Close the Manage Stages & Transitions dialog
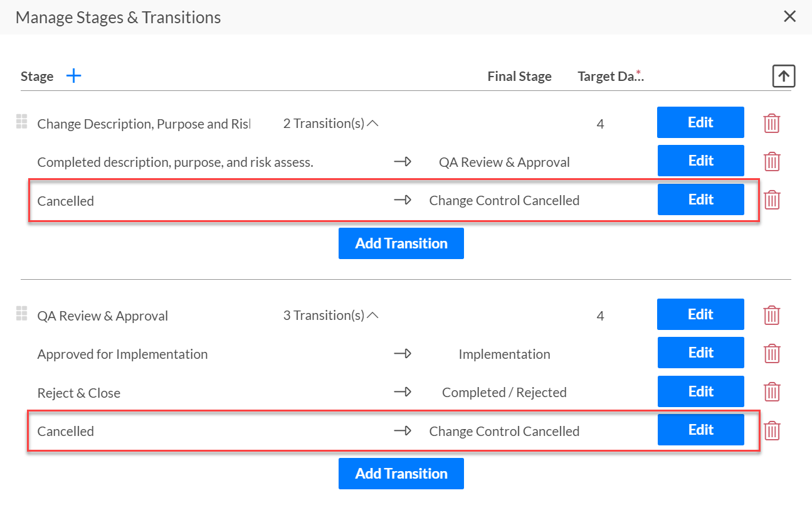The image size is (812, 510). (790, 17)
